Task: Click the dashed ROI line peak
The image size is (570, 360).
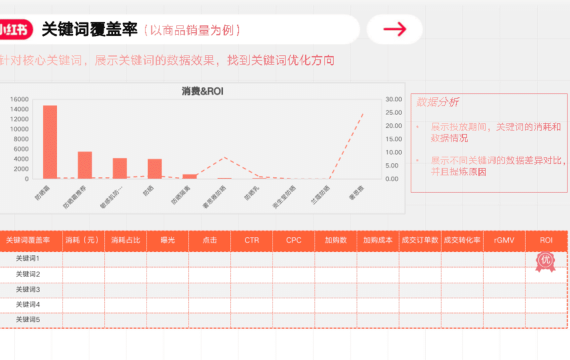Action: pos(363,114)
